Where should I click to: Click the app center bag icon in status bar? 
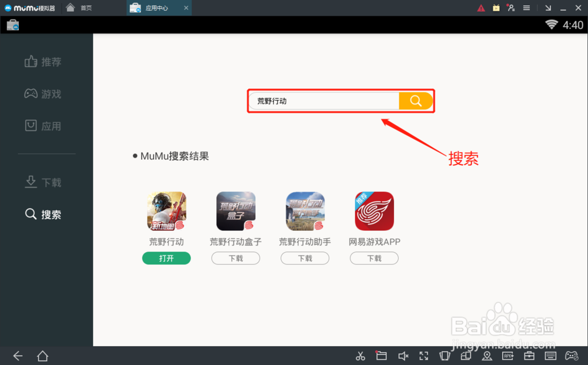[13, 25]
